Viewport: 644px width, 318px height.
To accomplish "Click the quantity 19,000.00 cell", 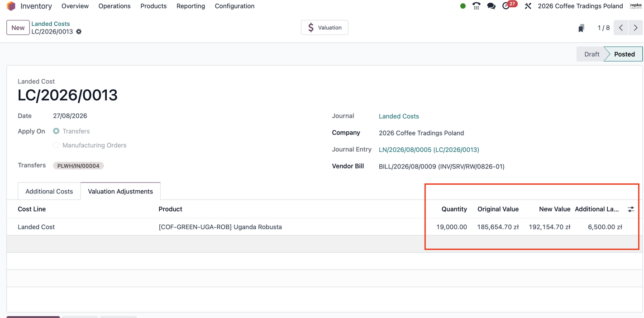I will (451, 227).
